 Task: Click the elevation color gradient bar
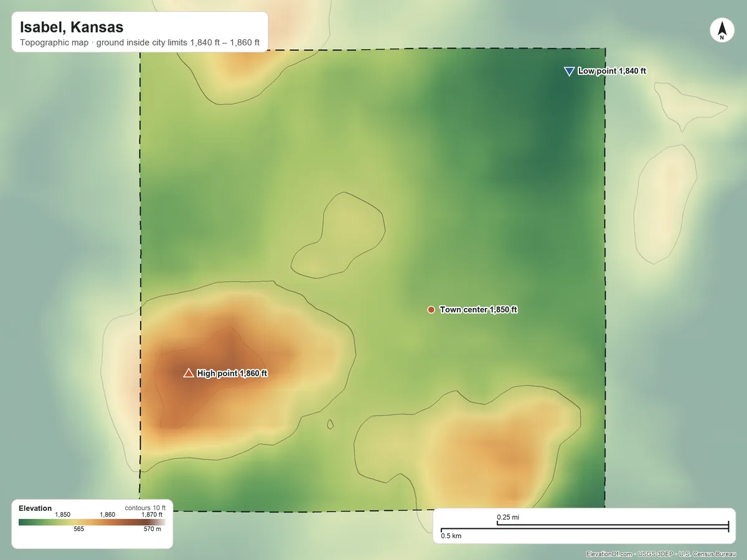(92, 522)
